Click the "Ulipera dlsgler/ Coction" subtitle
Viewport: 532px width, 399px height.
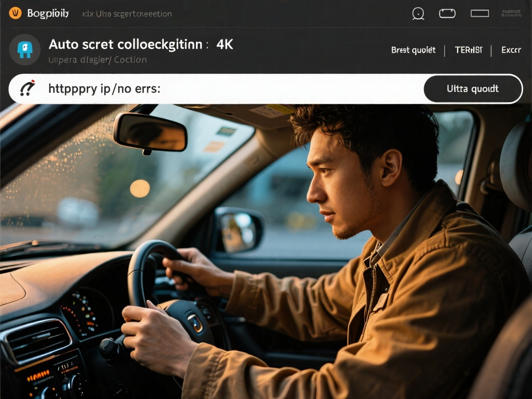click(x=97, y=60)
